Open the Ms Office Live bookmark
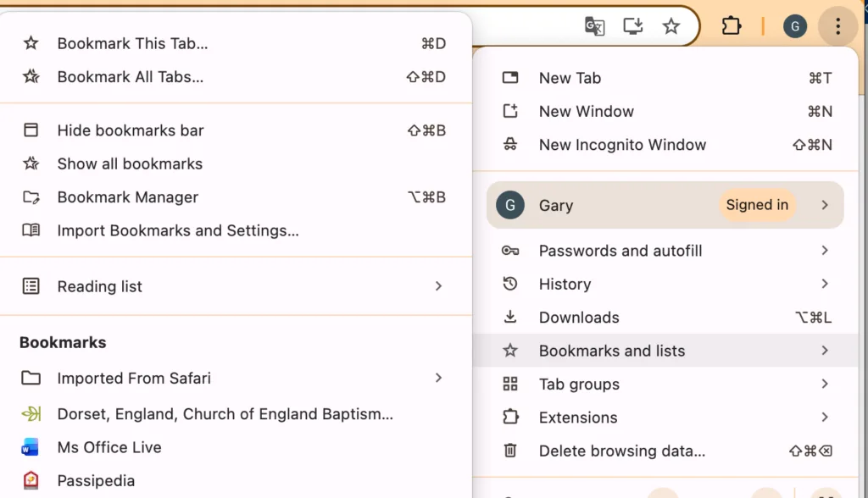Viewport: 868px width, 498px height. pos(236,447)
